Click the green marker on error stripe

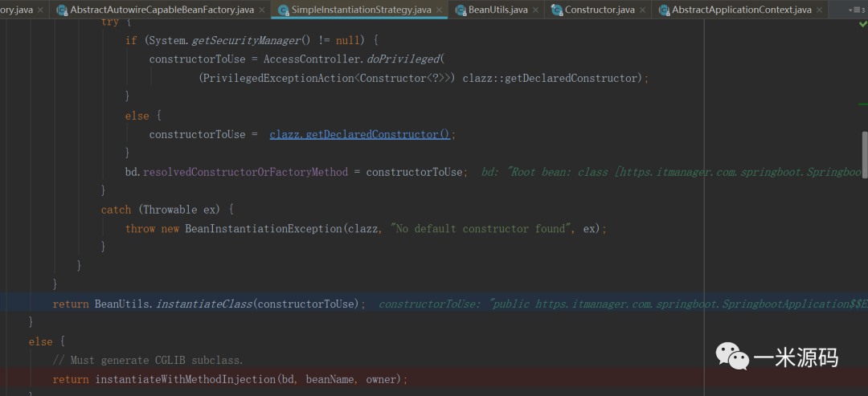pos(862,104)
